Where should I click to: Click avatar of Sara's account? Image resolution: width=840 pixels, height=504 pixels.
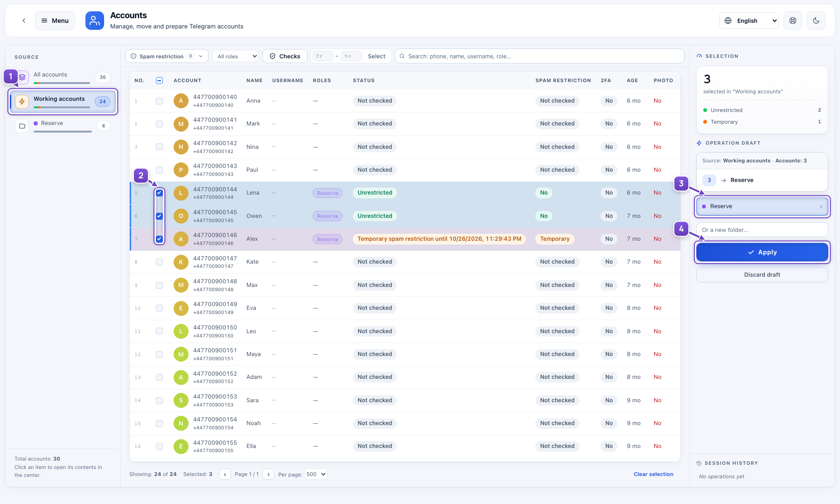click(x=181, y=400)
